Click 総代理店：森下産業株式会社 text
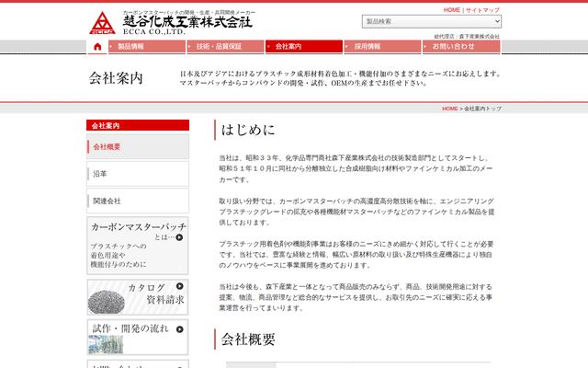This screenshot has width=588, height=368. [467, 37]
